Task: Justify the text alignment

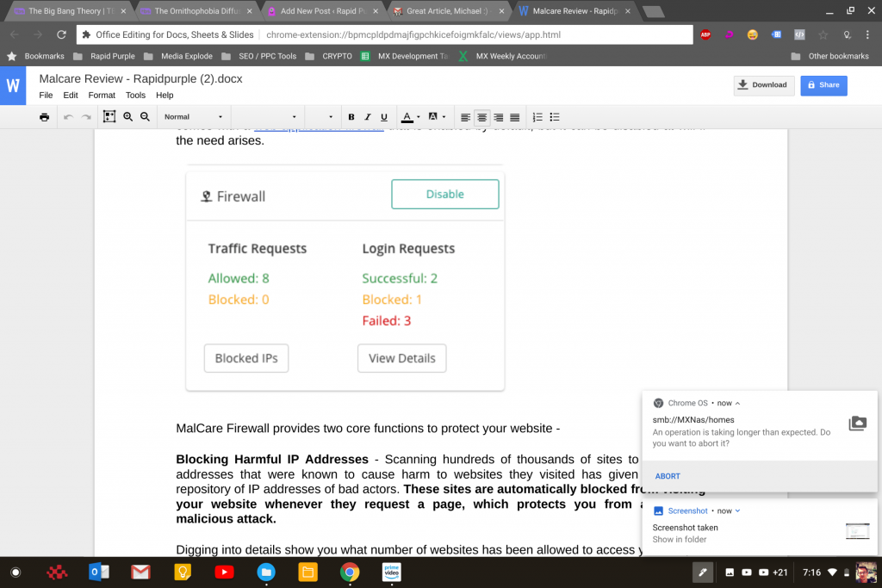Action: (515, 117)
